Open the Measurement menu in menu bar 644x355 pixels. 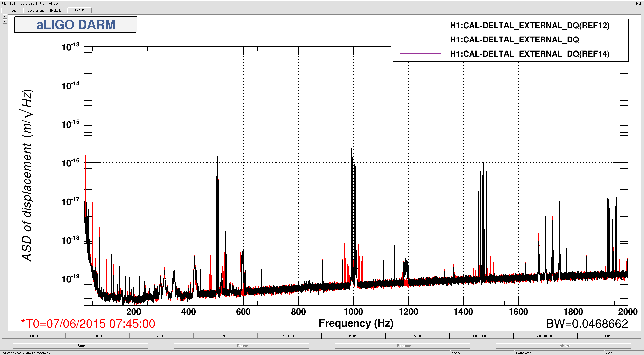[27, 3]
